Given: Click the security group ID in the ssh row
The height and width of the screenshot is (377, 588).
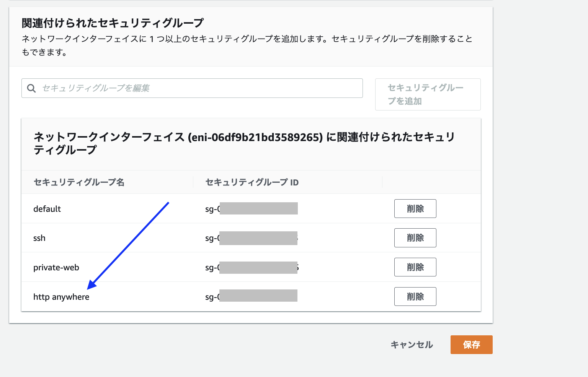Looking at the screenshot, I should (x=251, y=238).
